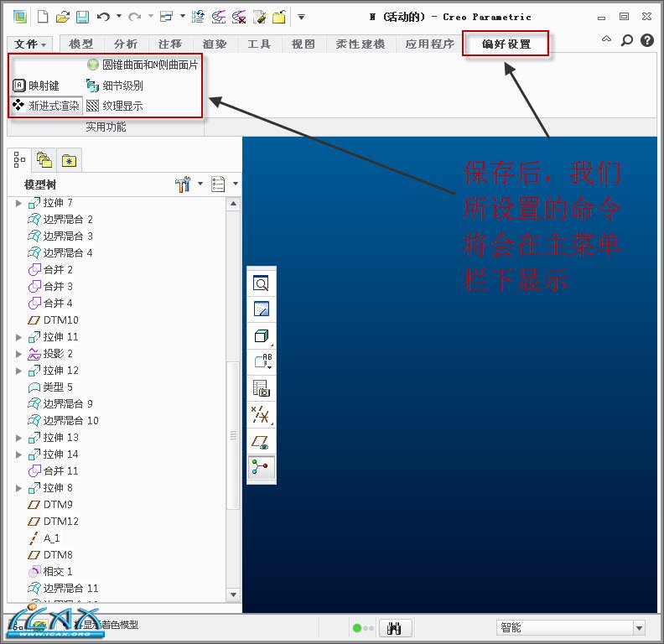
Task: Open the folder browser tab icon
Action: tap(44, 160)
